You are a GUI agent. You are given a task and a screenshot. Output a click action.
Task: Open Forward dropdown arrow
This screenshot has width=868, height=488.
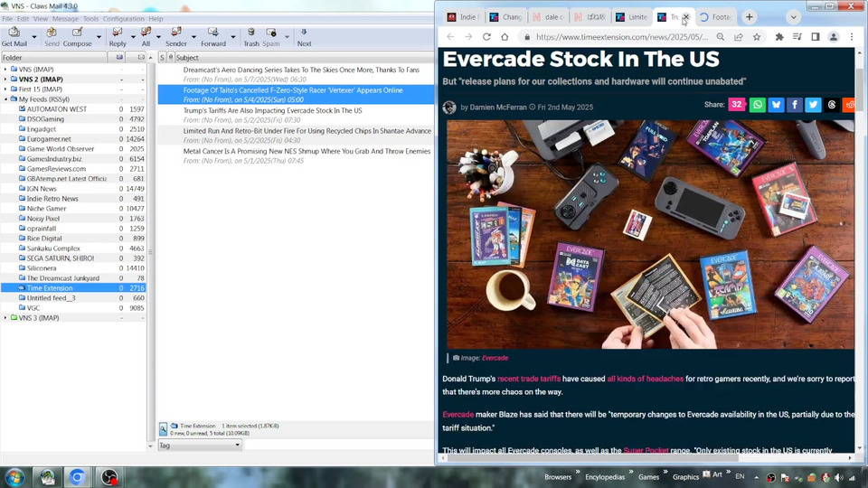(x=233, y=37)
